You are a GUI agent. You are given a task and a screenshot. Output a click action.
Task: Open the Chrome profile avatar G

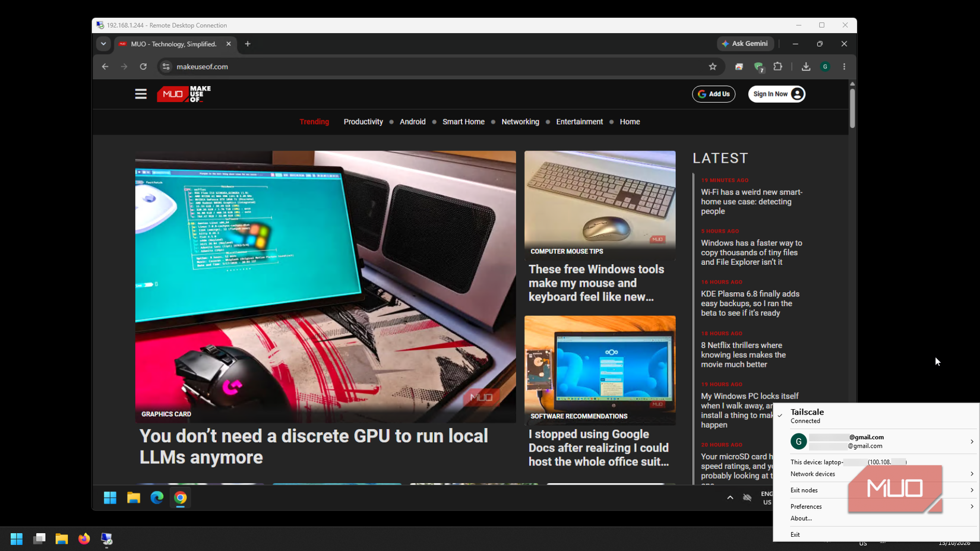coord(825,66)
